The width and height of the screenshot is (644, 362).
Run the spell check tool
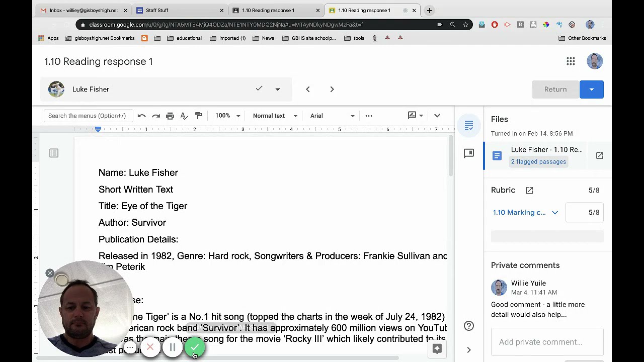point(184,116)
